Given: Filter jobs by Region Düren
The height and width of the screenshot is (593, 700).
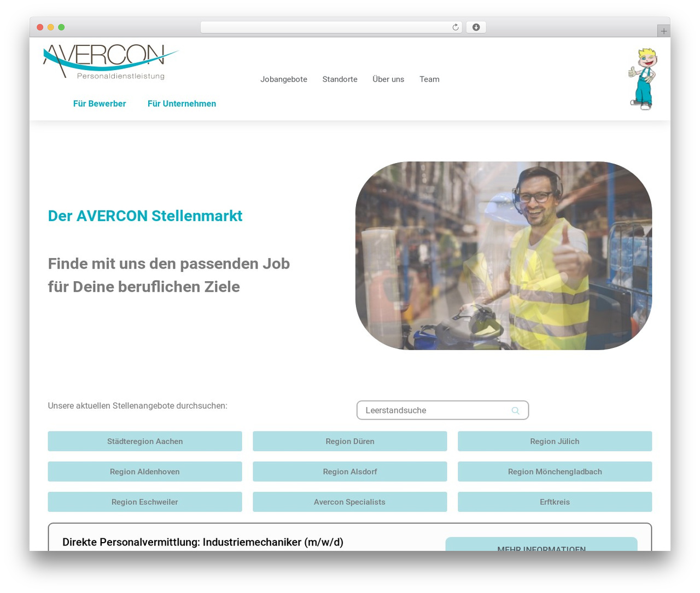Looking at the screenshot, I should (350, 441).
